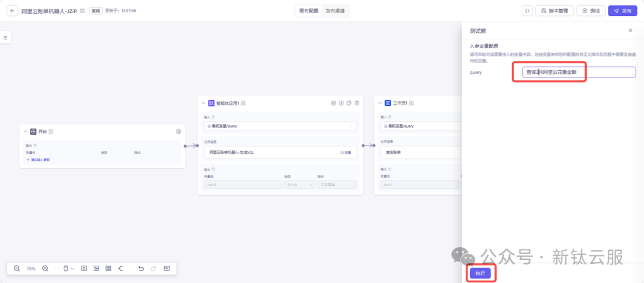Click the 执行 execute button
Screen dimensions: 644x283
(x=481, y=273)
